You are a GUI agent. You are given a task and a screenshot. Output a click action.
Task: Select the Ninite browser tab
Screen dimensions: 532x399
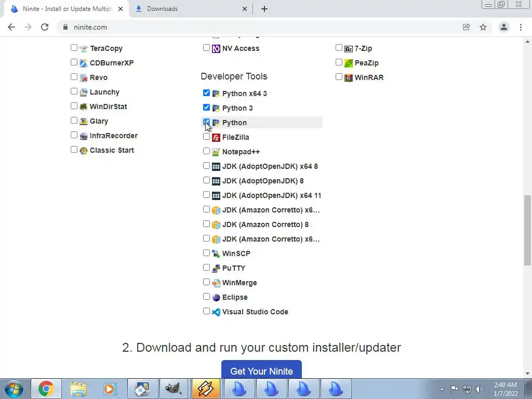coord(66,9)
